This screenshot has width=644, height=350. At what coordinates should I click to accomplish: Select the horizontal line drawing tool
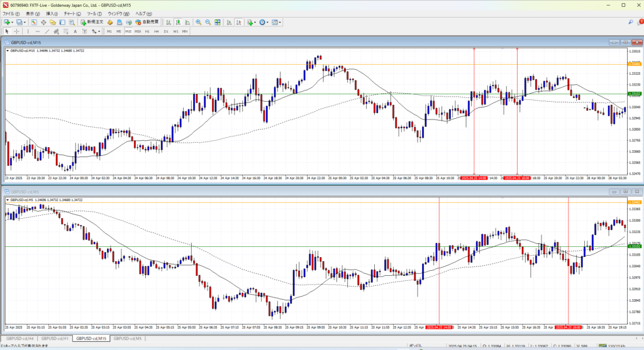[x=38, y=31]
